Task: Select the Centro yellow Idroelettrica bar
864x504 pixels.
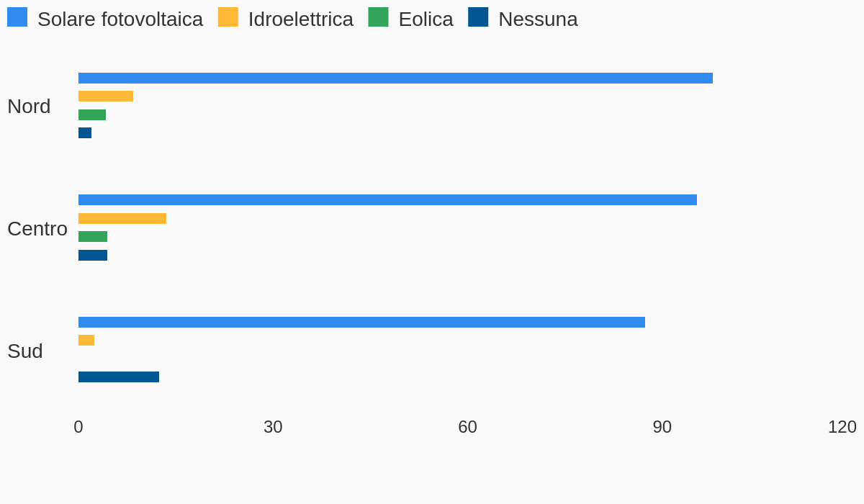Action: (122, 218)
